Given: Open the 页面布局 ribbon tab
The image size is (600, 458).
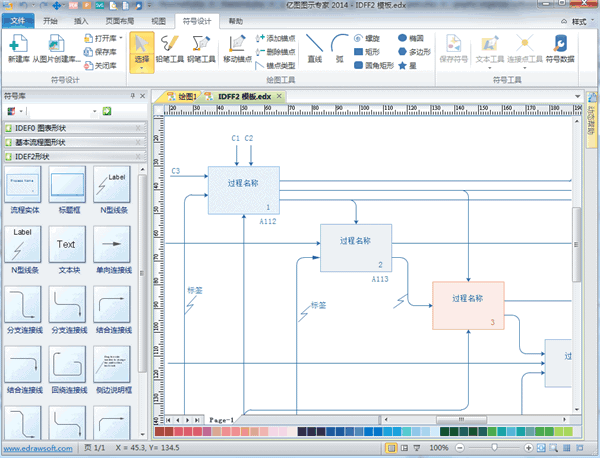Looking at the screenshot, I should [119, 20].
